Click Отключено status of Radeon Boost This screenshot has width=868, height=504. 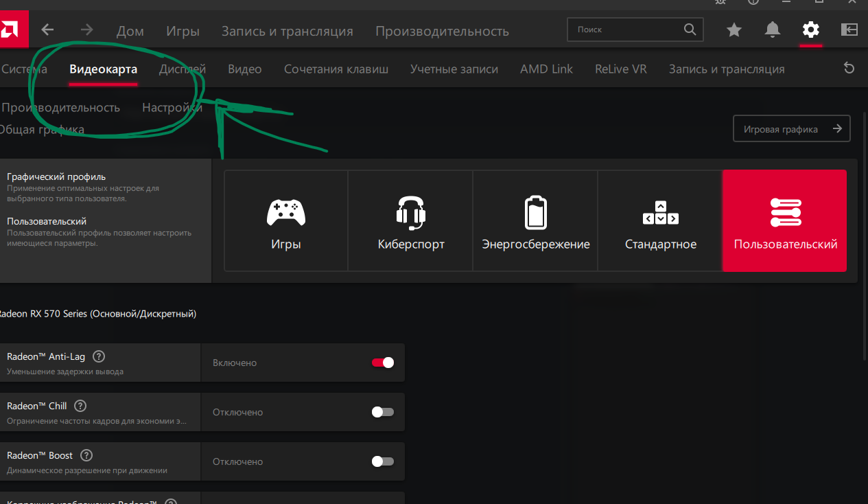pos(238,461)
